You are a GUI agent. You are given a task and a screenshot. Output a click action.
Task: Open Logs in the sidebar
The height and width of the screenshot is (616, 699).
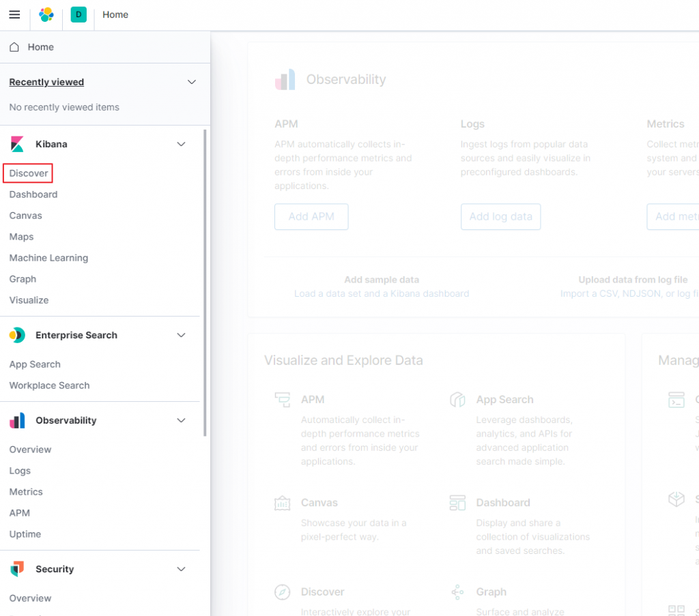20,471
